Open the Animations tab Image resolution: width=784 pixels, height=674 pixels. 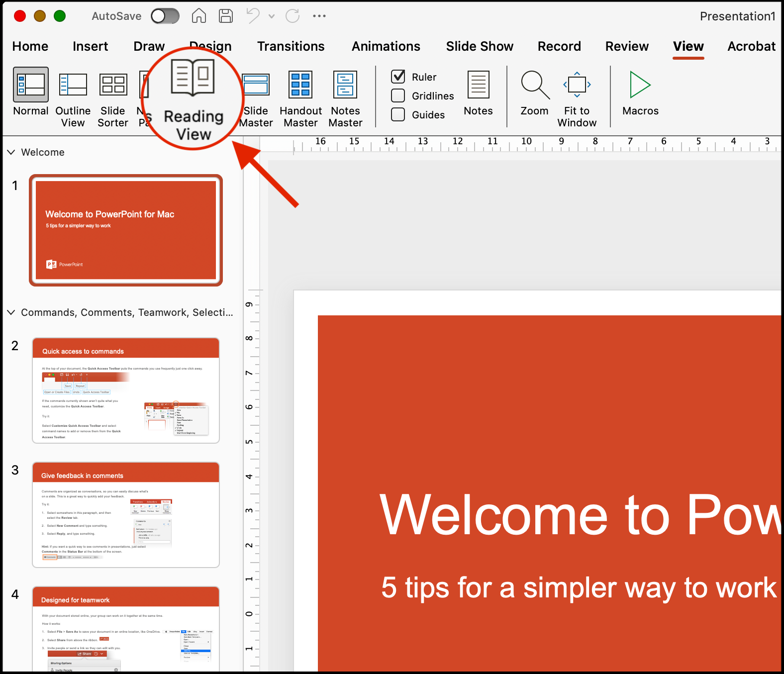click(386, 46)
